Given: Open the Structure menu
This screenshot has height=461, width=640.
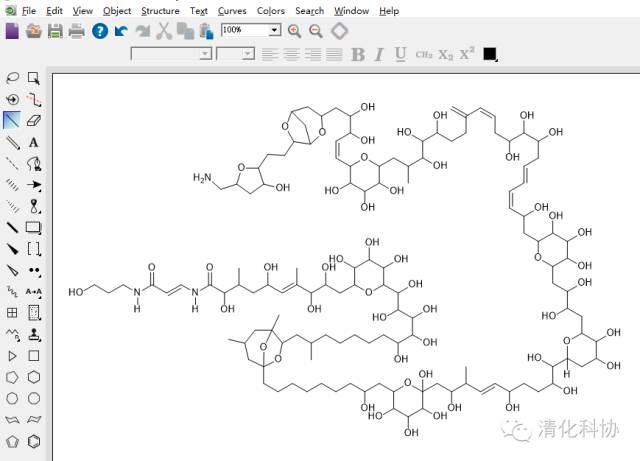Looking at the screenshot, I should [x=160, y=11].
